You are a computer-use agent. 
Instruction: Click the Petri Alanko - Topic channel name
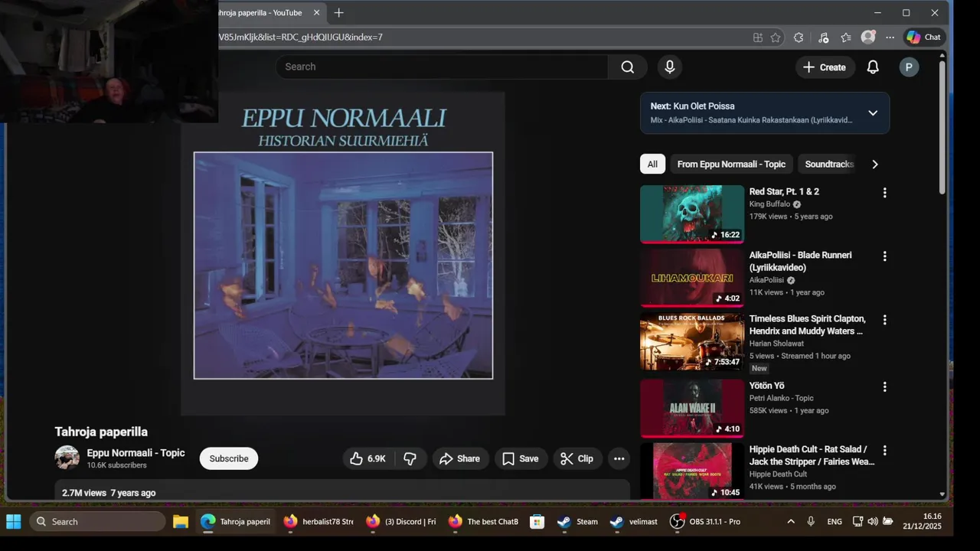coord(781,398)
